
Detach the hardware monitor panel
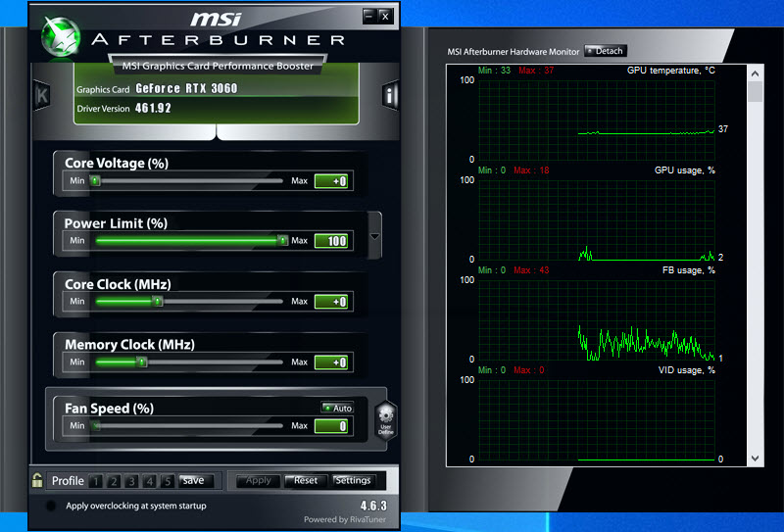[605, 51]
